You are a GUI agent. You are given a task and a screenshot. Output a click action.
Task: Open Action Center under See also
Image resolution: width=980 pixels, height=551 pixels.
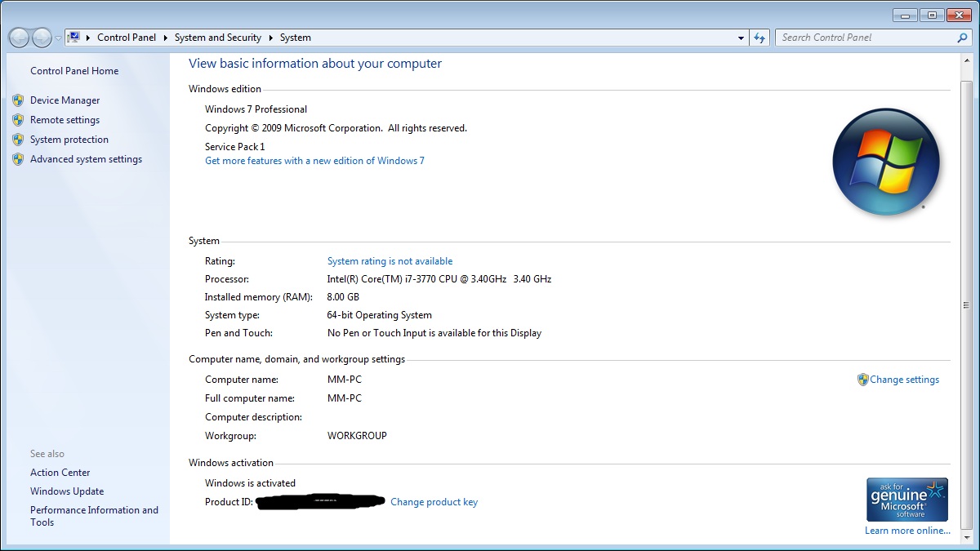60,473
